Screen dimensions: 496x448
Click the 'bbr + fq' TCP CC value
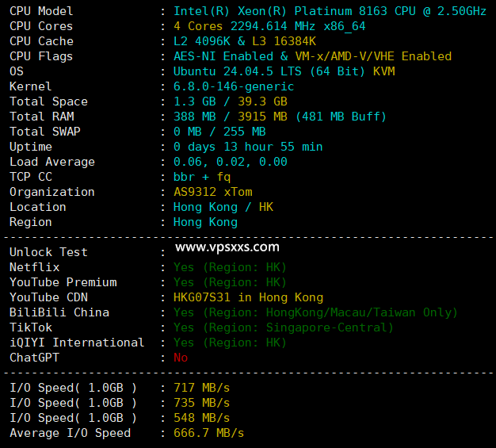point(202,177)
